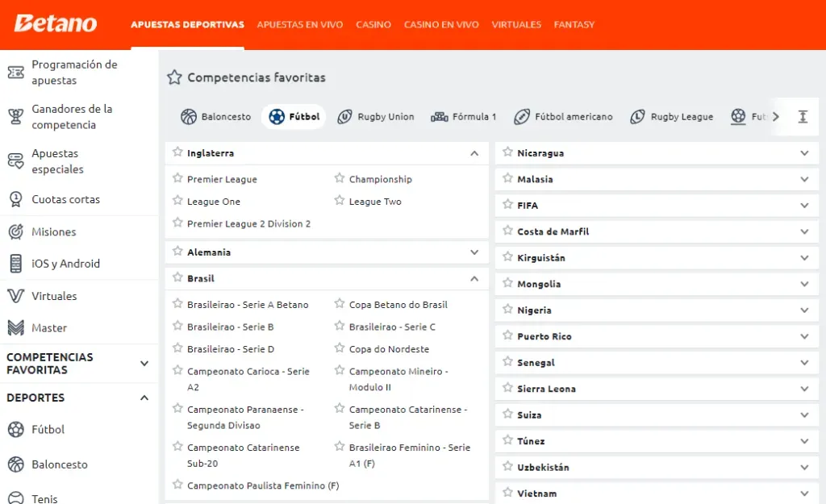The width and height of the screenshot is (826, 504).
Task: Select the Fórmula 1 car icon filter
Action: point(440,117)
